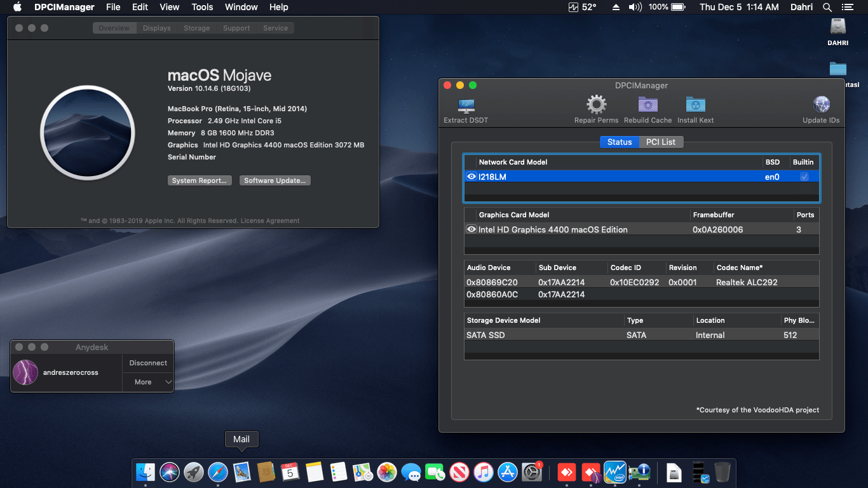Uncheck the Builtin checkbox for en0
Image resolution: width=868 pixels, height=488 pixels.
click(x=803, y=176)
